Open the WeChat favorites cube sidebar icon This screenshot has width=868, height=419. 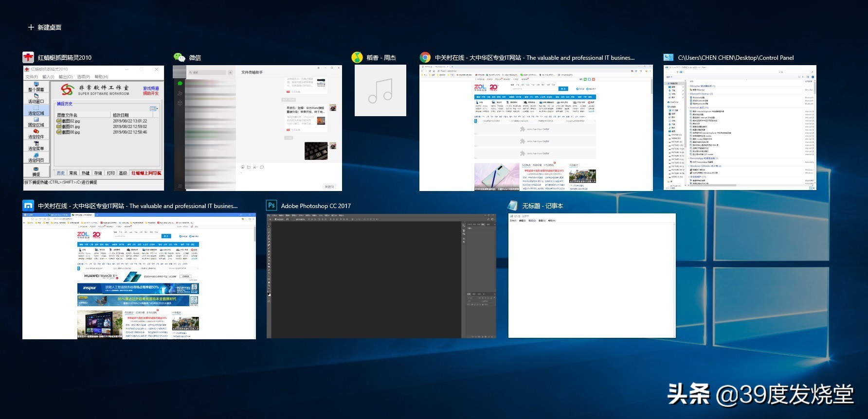[180, 103]
